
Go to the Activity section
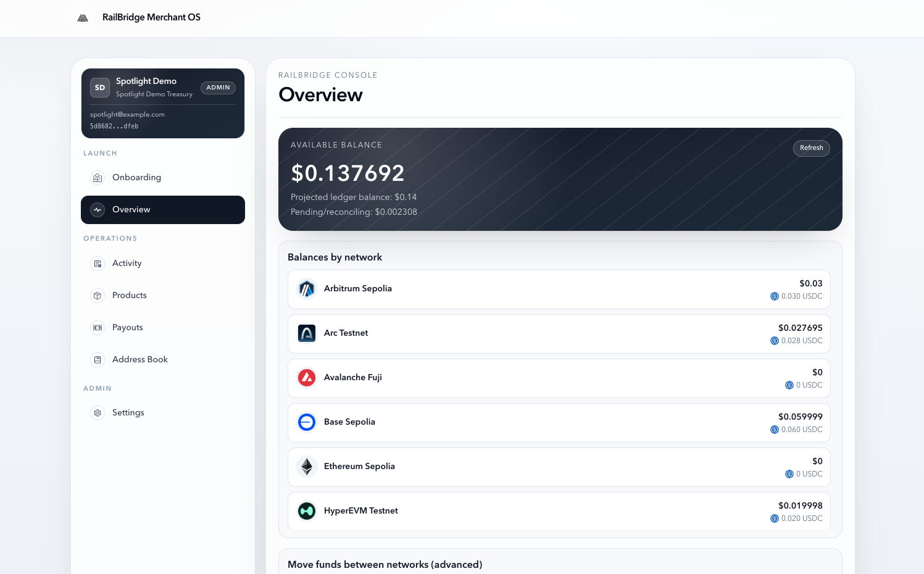point(163,264)
